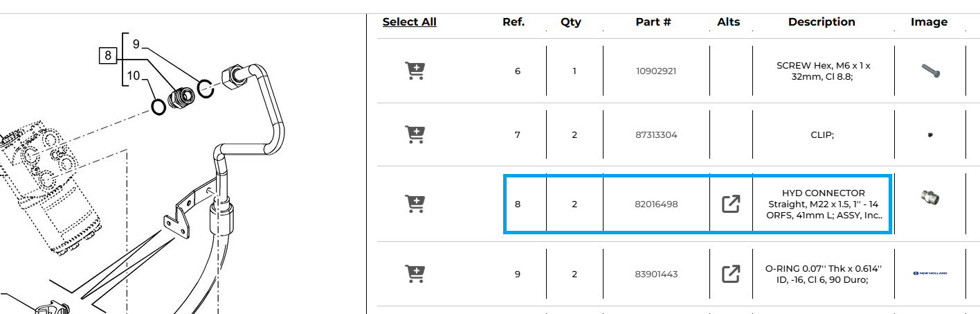Open alternates for part 82016498
The image size is (980, 314).
(731, 204)
